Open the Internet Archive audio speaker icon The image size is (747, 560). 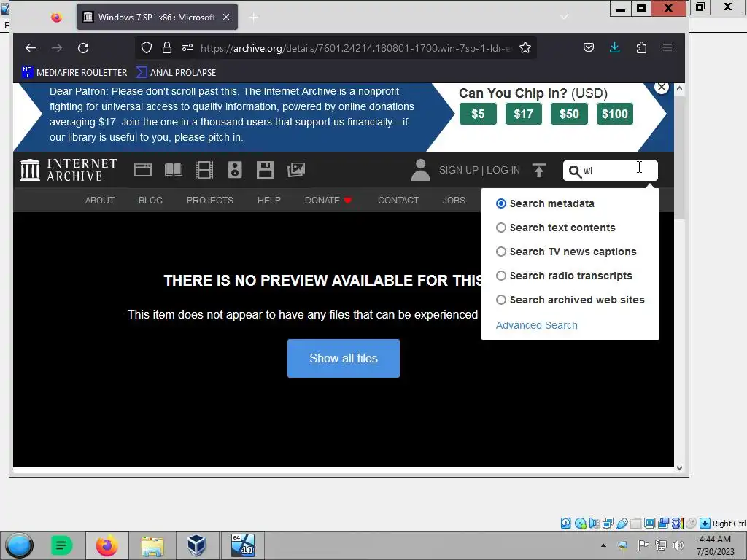235,170
